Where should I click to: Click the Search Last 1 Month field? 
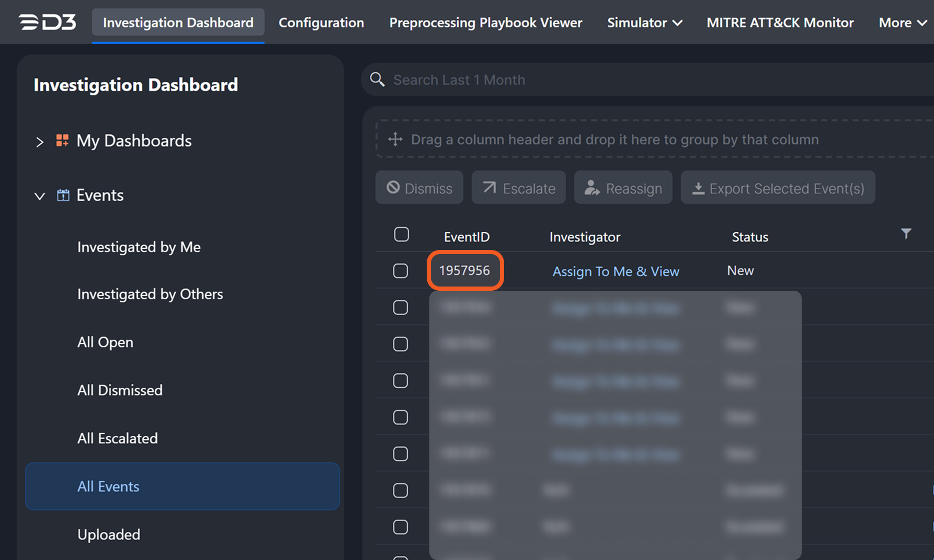coord(648,79)
